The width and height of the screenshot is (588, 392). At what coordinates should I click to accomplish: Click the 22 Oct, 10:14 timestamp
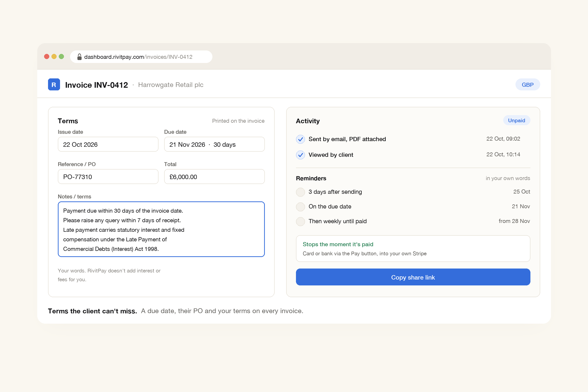503,155
